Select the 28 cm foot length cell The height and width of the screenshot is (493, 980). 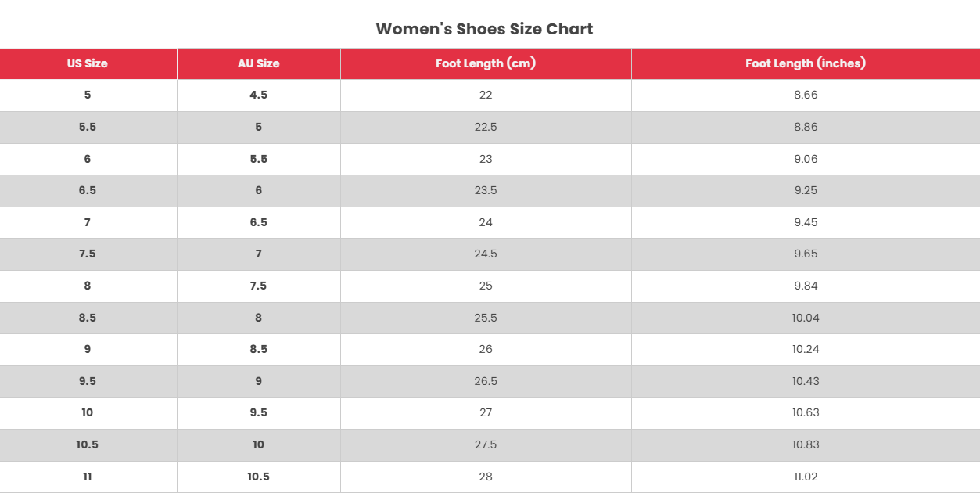486,477
